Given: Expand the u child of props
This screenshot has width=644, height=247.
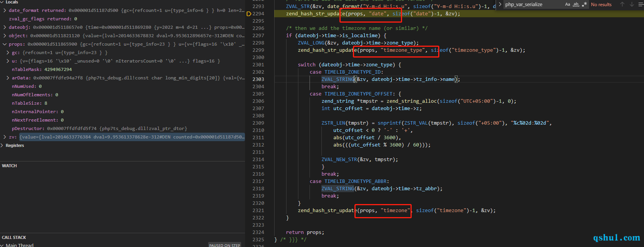Looking at the screenshot, I should coord(8,61).
